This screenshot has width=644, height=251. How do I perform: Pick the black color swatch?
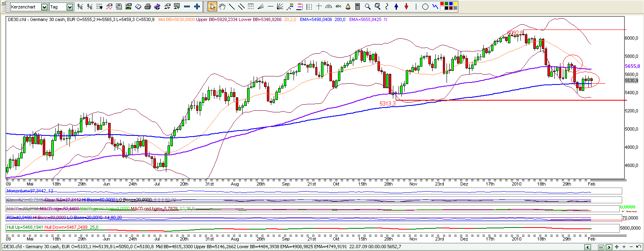[x=447, y=8]
